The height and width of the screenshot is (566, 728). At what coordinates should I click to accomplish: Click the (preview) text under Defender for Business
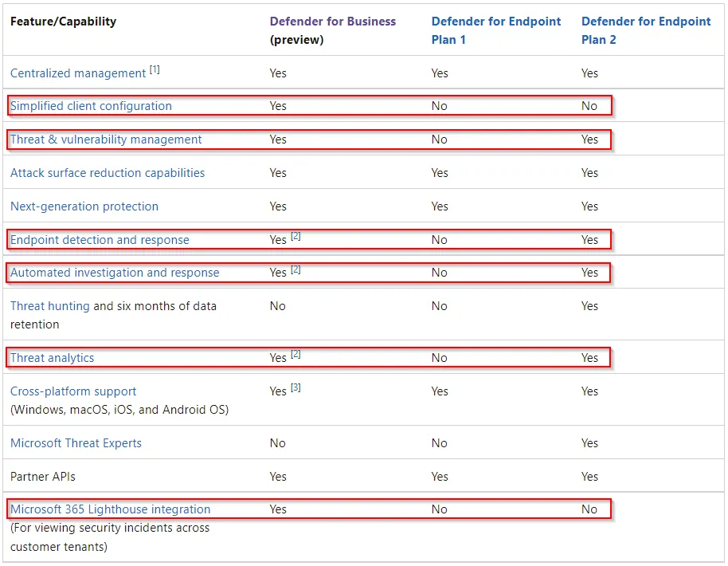tap(296, 40)
